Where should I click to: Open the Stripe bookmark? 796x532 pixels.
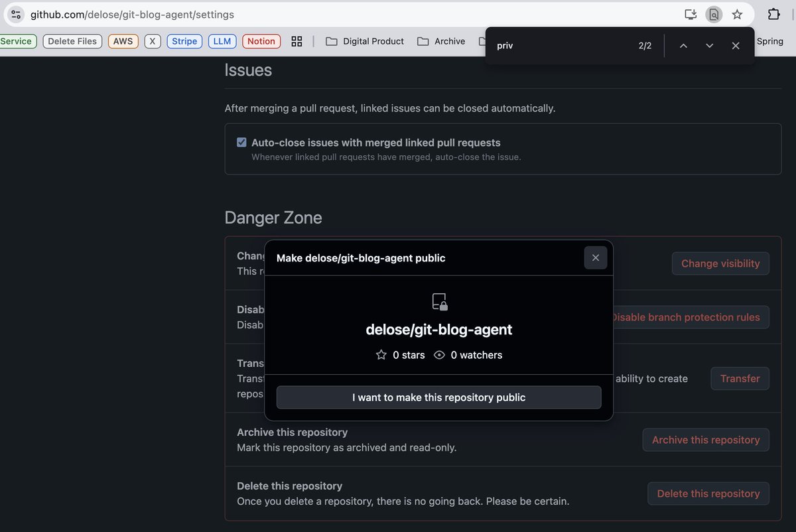click(x=184, y=41)
